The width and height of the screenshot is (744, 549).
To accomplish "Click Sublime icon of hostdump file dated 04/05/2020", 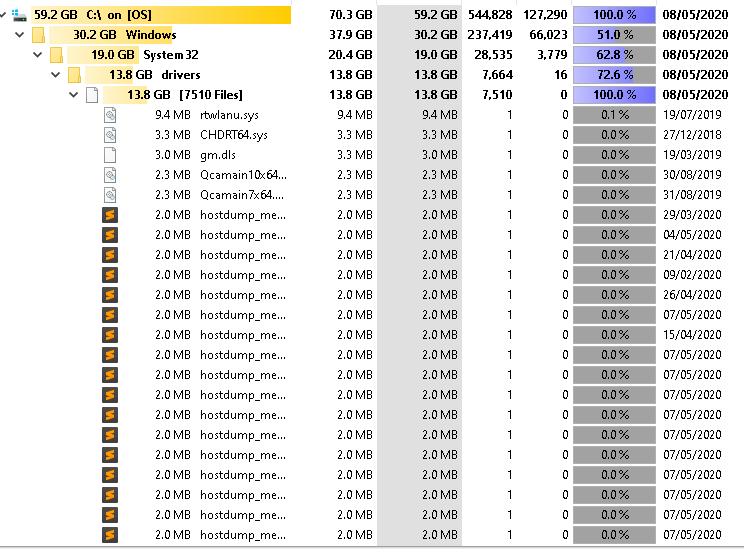I will (110, 235).
